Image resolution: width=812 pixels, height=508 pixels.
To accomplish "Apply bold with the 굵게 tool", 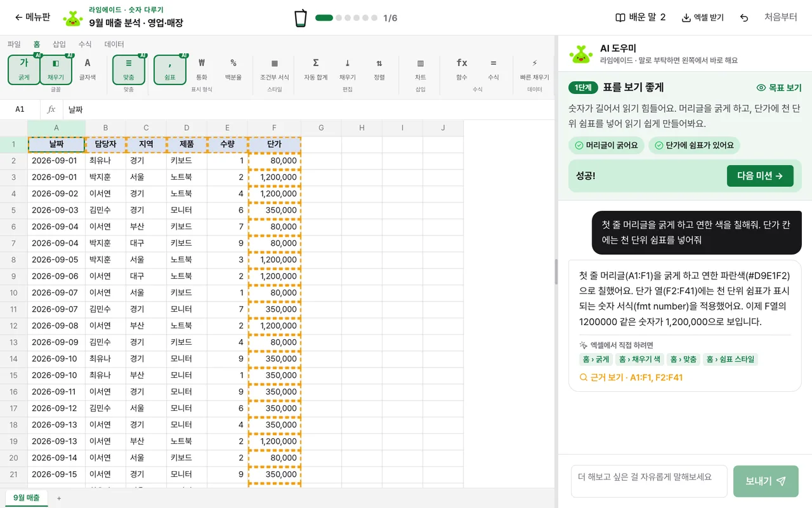I will pyautogui.click(x=24, y=69).
